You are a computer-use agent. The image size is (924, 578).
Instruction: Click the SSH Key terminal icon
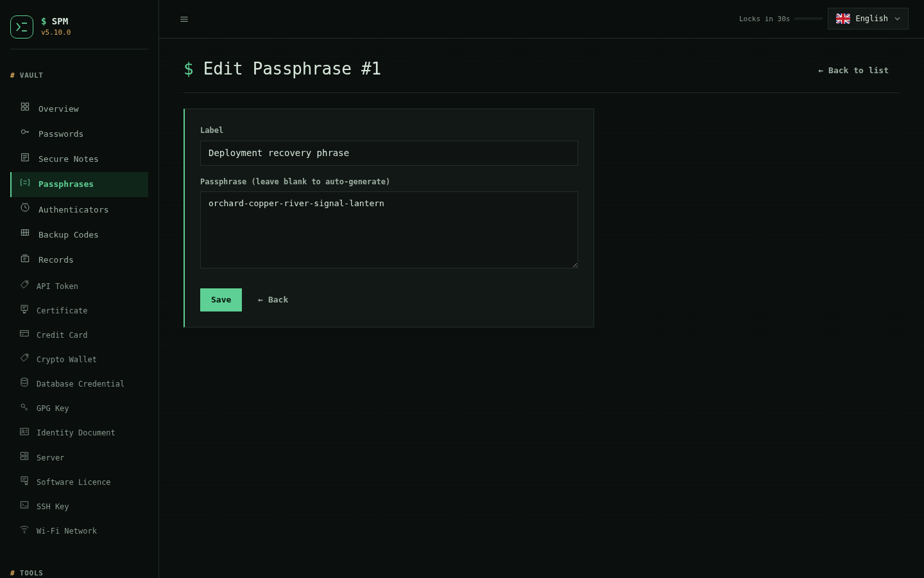[x=24, y=505]
